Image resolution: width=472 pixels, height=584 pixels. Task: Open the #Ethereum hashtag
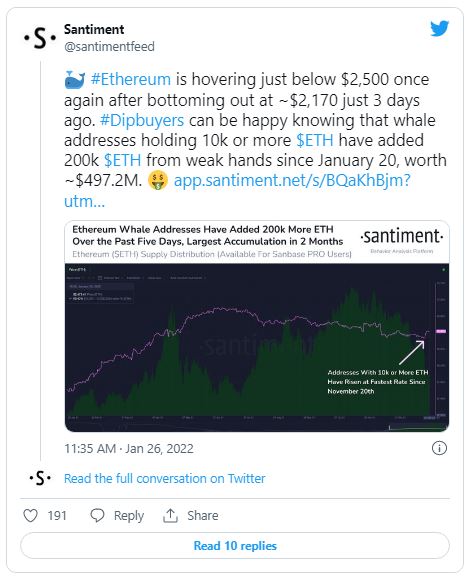point(131,79)
